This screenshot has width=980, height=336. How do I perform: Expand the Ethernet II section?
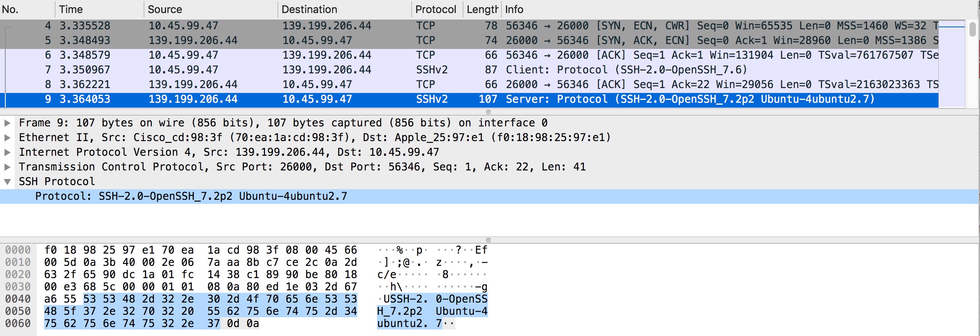tap(7, 137)
